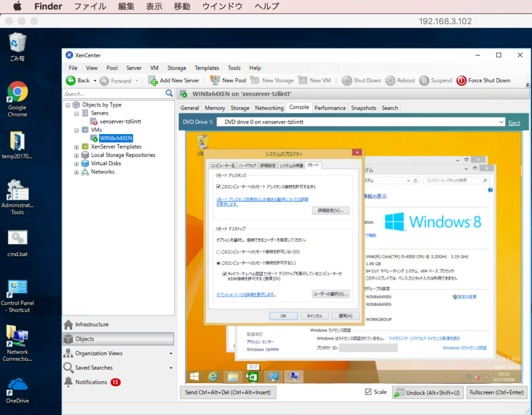Switch to the Performance tab
The height and width of the screenshot is (415, 532).
tap(330, 108)
